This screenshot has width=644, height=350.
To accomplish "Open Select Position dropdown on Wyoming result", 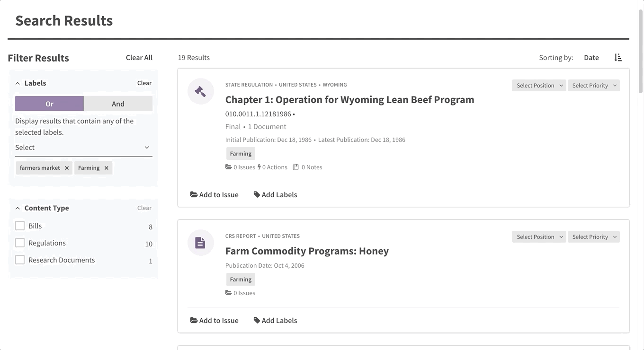I will point(539,86).
